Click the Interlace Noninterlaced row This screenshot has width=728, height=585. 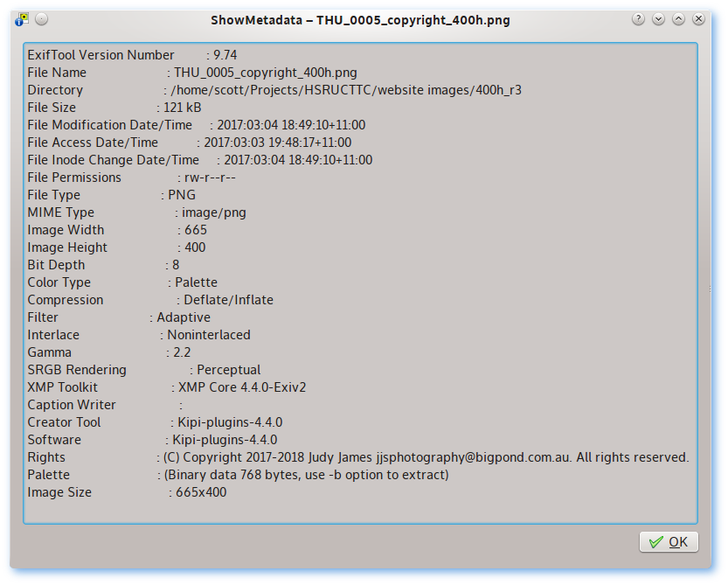pos(139,335)
